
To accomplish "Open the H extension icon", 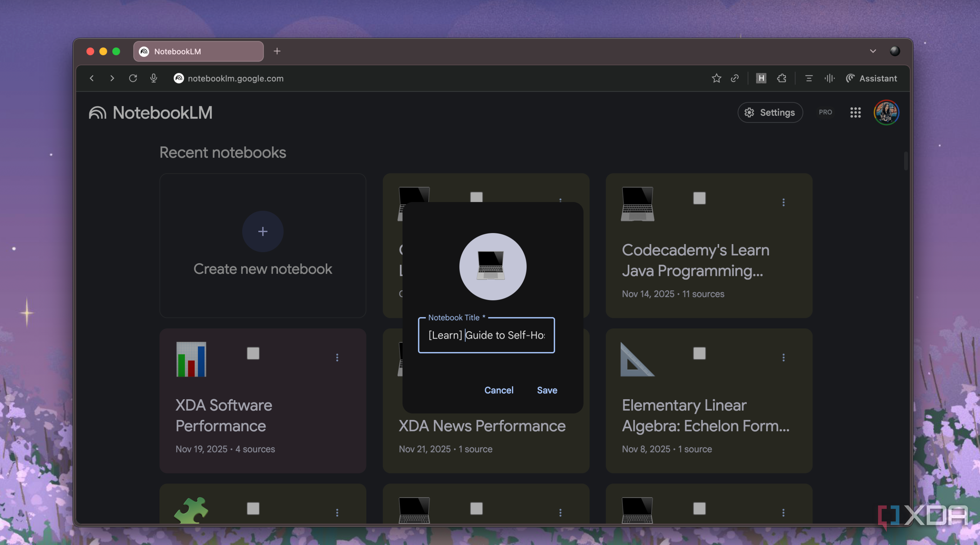I will click(x=761, y=78).
